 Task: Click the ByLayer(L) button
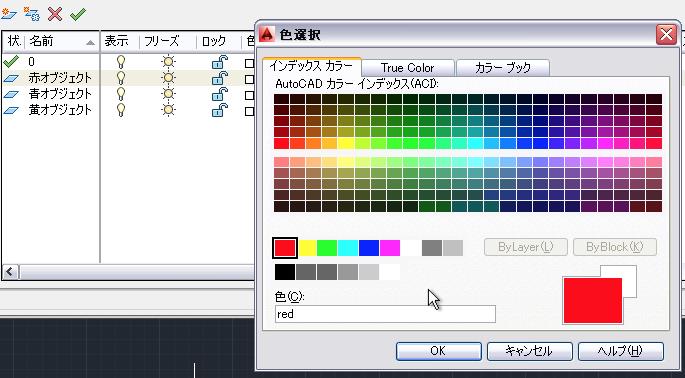[526, 247]
